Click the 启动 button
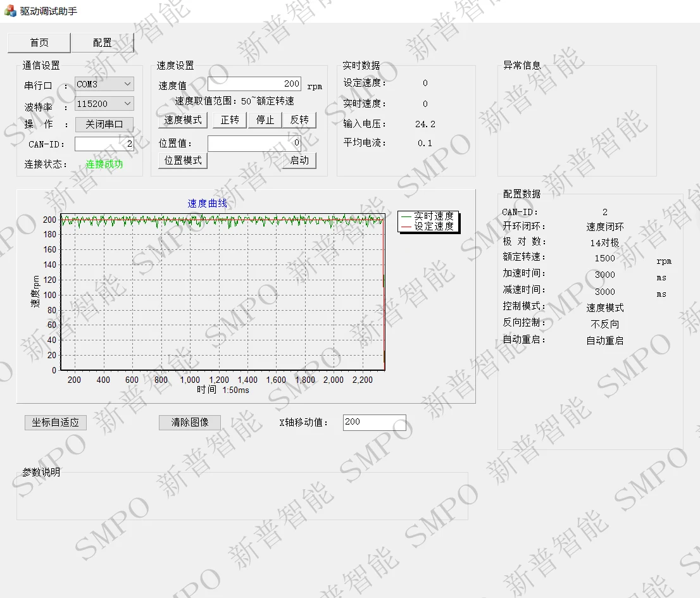 299,161
